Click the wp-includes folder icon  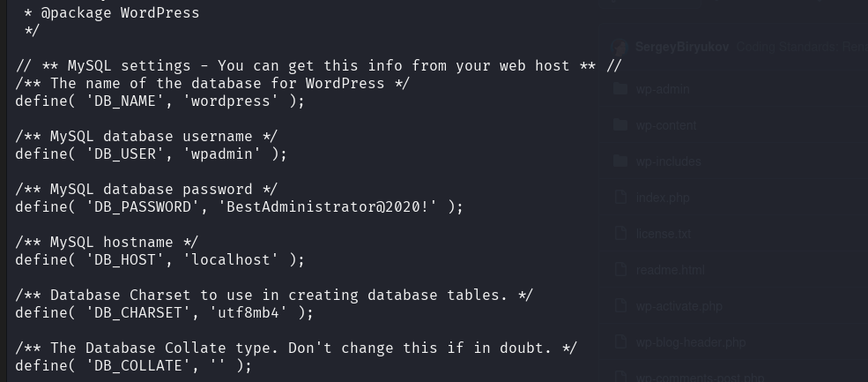[619, 161]
